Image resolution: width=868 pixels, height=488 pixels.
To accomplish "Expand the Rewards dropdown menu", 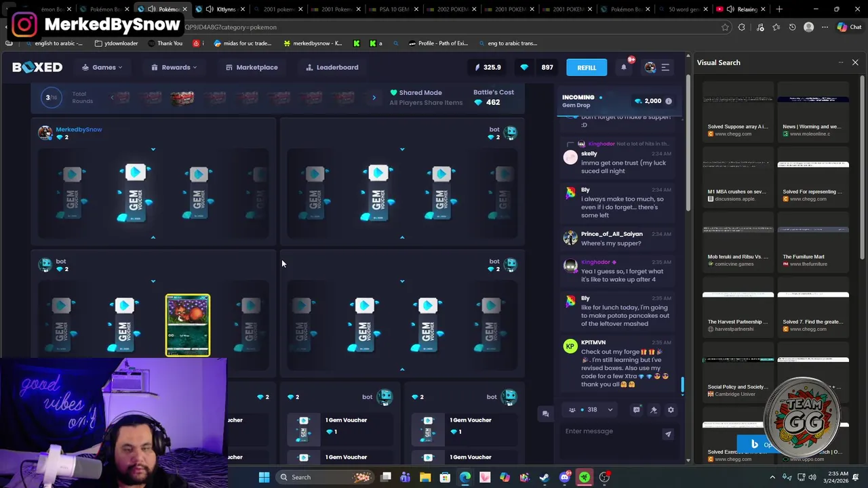I will pyautogui.click(x=174, y=67).
